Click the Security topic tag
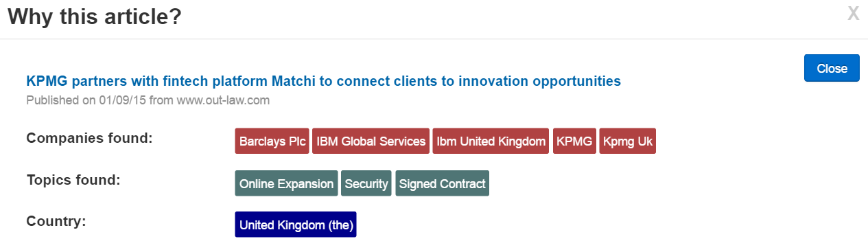 (366, 183)
